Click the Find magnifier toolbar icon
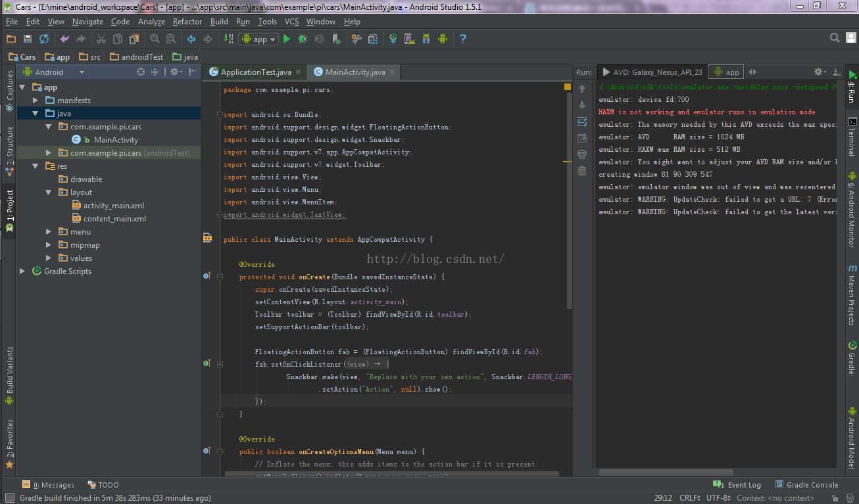Image resolution: width=859 pixels, height=504 pixels. pos(155,39)
